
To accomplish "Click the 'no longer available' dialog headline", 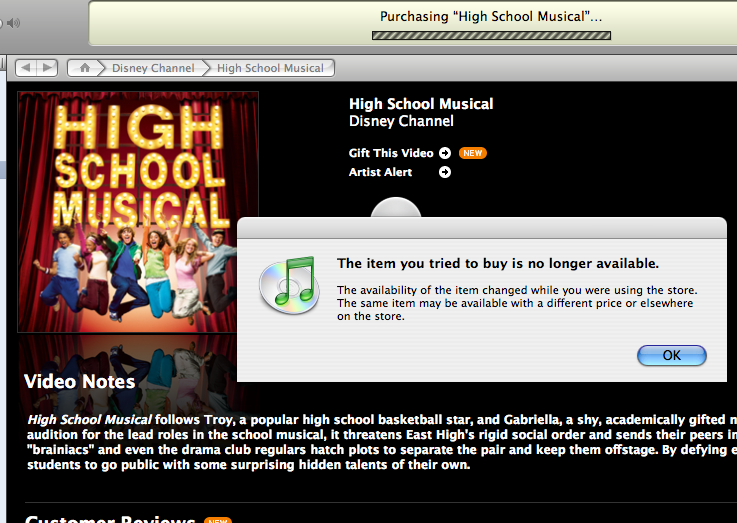I will (x=498, y=264).
